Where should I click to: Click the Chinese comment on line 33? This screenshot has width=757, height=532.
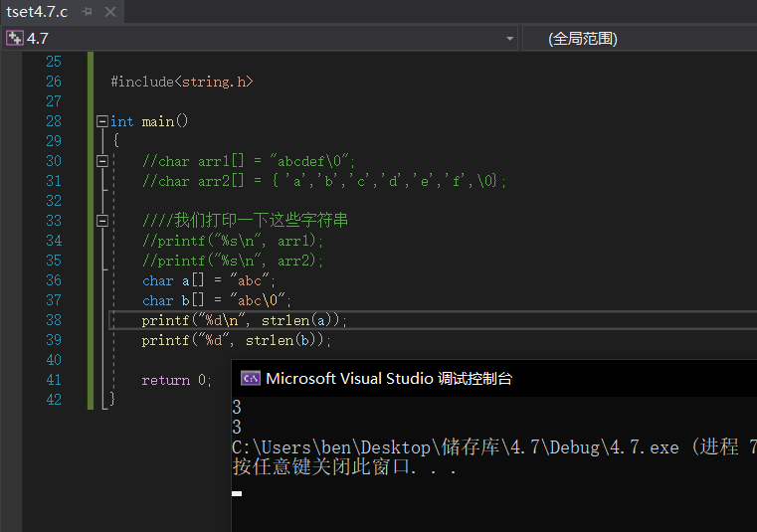(x=245, y=220)
